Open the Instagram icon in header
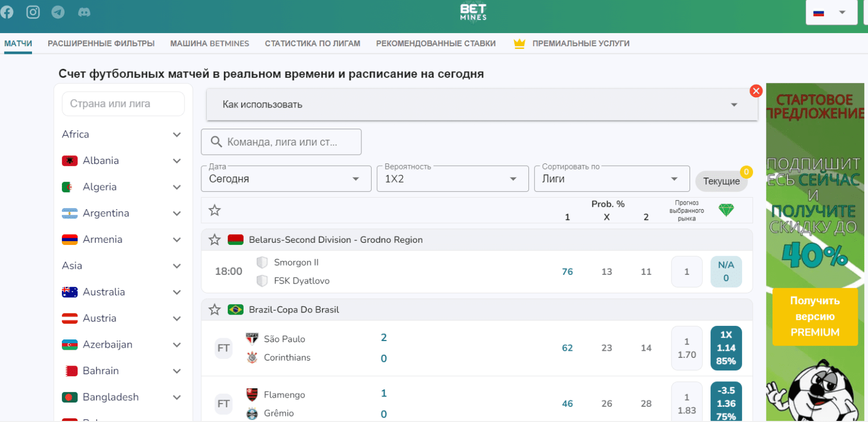The height and width of the screenshot is (422, 868). (x=33, y=12)
